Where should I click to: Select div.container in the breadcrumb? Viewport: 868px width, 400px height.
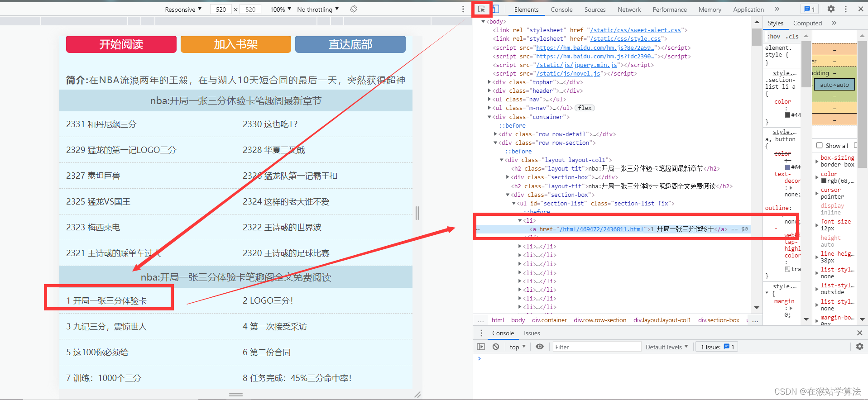549,320
